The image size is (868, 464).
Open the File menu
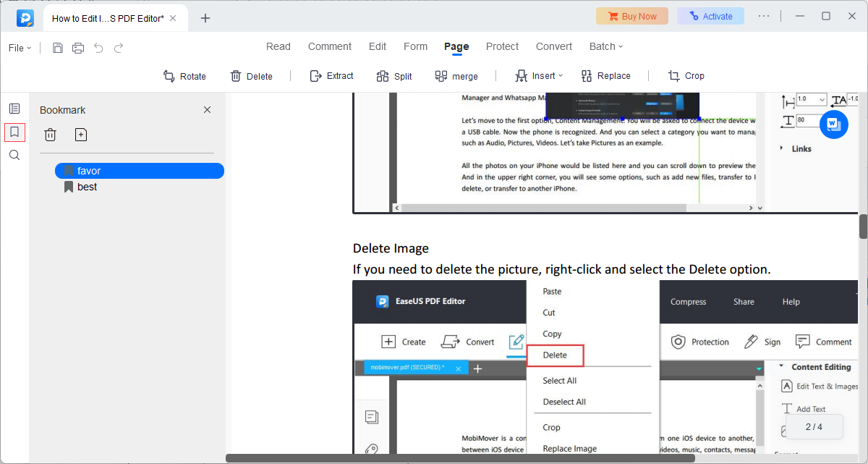pos(20,48)
